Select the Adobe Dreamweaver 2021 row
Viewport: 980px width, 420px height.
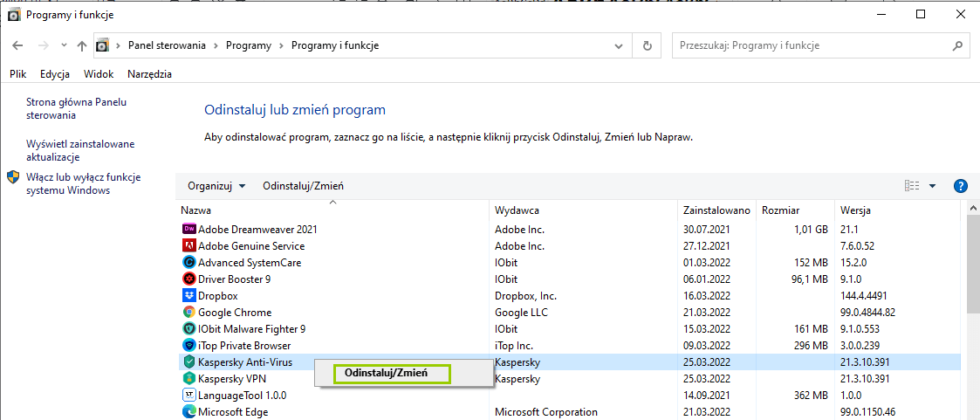[x=569, y=230]
